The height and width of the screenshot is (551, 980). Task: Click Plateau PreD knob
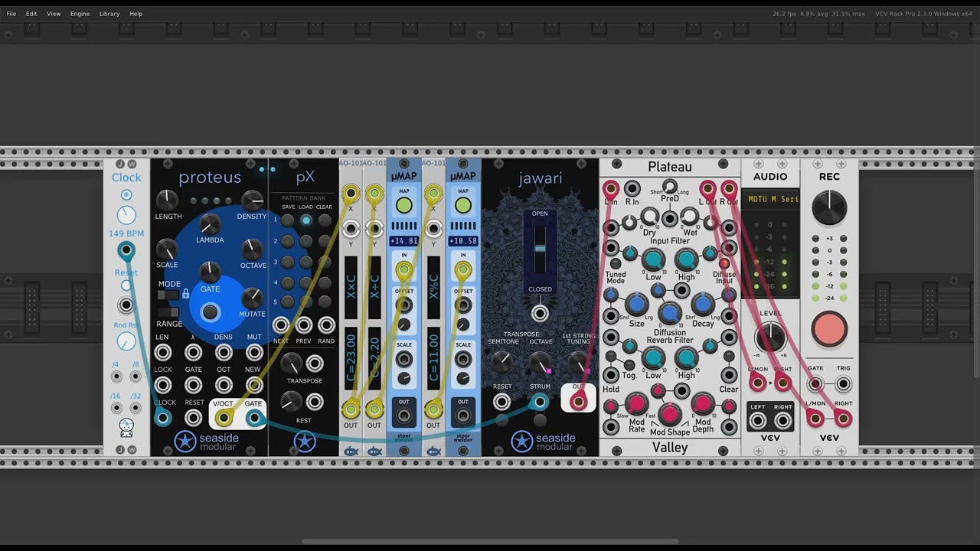point(670,186)
